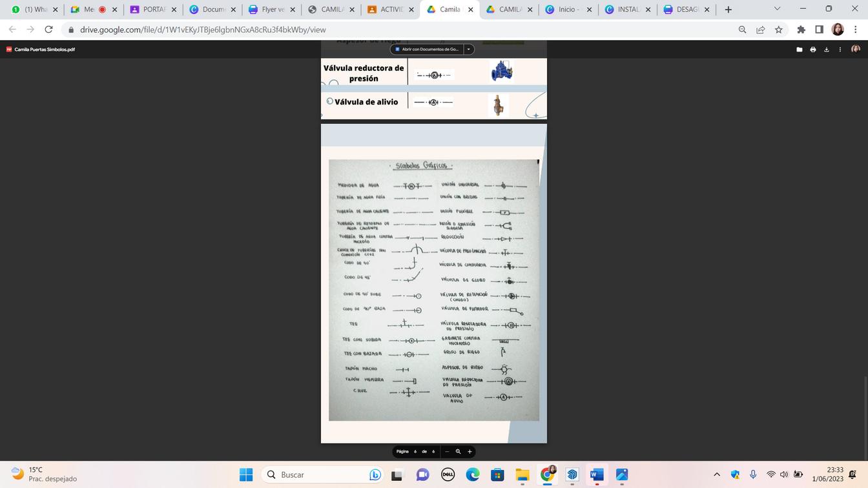Open the Abrir con options dropdown arrow

469,49
